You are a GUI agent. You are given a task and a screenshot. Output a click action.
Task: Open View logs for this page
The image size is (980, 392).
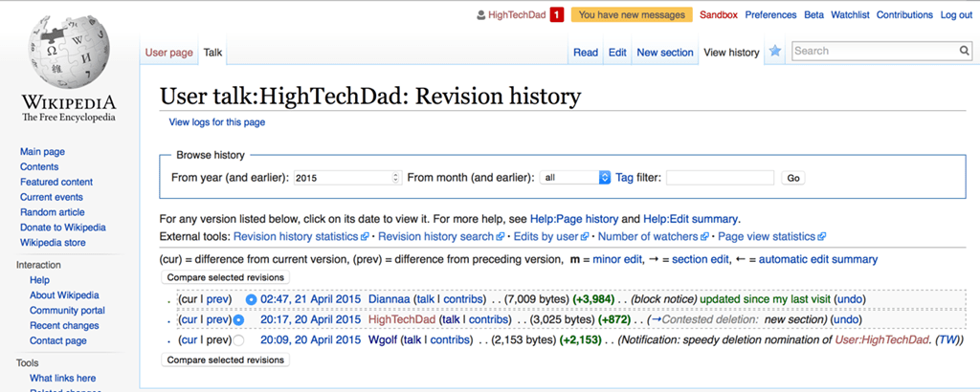point(217,122)
